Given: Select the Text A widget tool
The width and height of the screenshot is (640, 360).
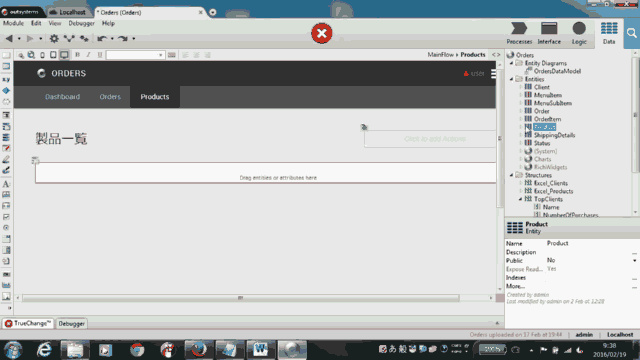Looking at the screenshot, I should point(6,184).
